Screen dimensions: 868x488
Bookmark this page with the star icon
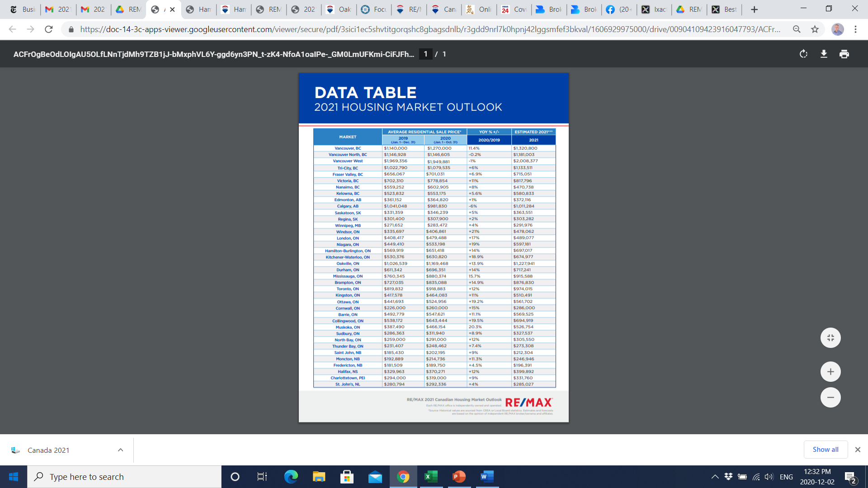click(815, 29)
